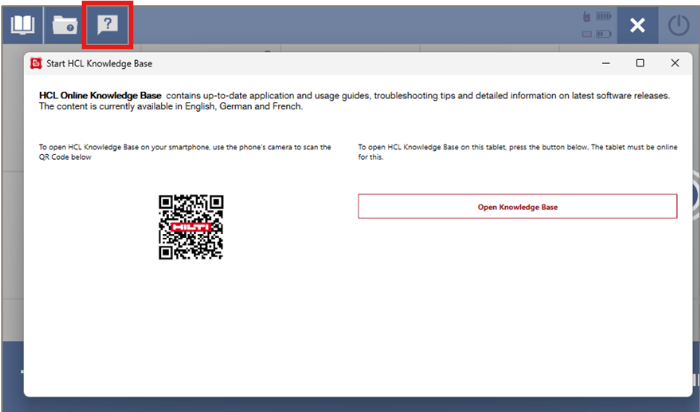Click the folder projects icon
Image resolution: width=700 pixels, height=412 pixels.
click(x=65, y=25)
